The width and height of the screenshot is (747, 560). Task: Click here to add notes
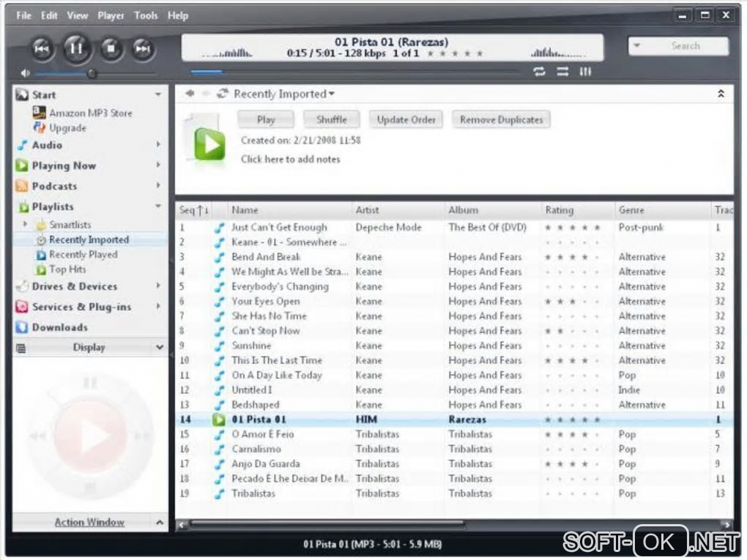coord(290,159)
